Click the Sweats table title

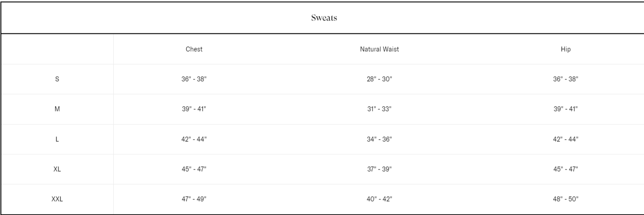(322, 18)
